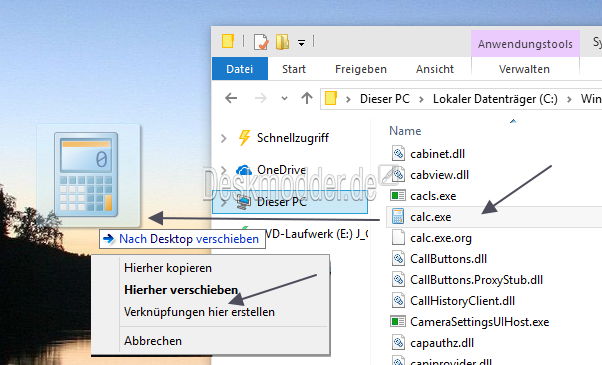Select OneDrive in navigation pane
Image resolution: width=602 pixels, height=365 pixels.
click(x=281, y=170)
